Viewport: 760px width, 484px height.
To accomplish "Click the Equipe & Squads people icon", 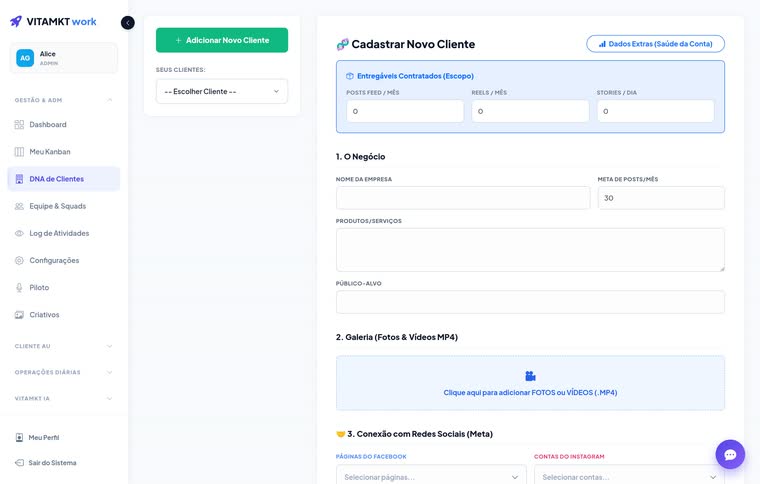I will tap(19, 206).
